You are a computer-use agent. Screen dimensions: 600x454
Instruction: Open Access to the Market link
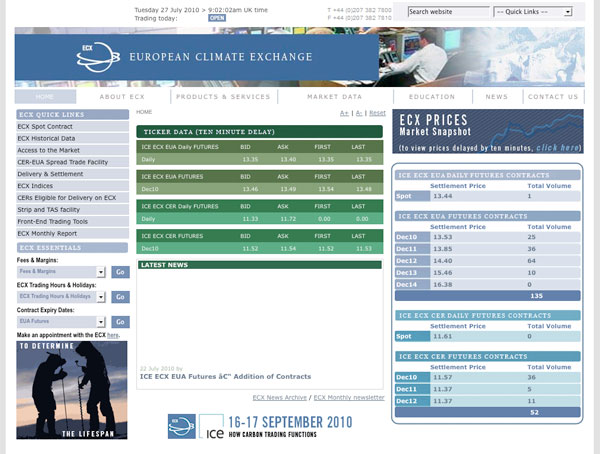[x=72, y=150]
